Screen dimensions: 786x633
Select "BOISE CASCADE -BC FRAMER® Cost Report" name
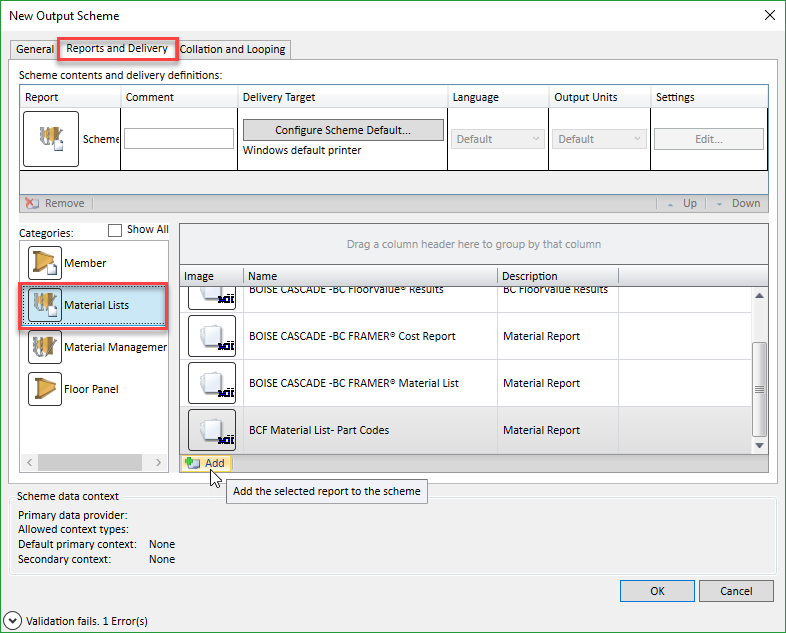[x=352, y=336]
